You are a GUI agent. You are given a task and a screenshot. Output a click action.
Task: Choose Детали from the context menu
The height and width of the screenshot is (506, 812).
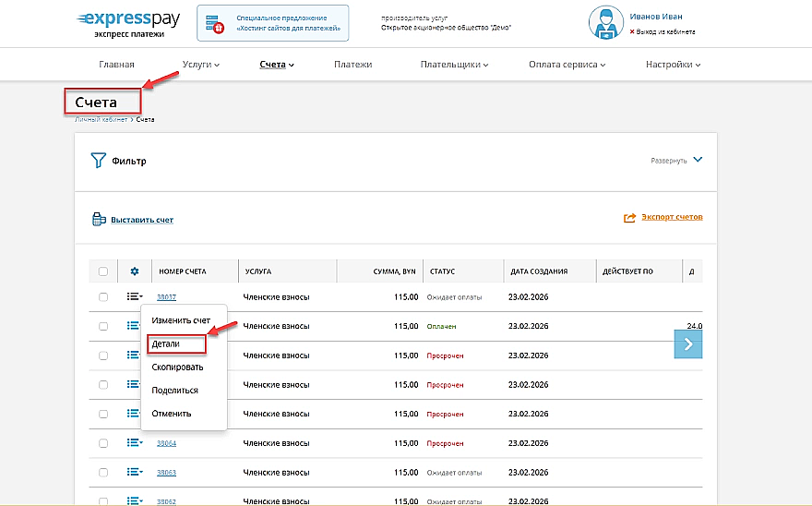166,343
